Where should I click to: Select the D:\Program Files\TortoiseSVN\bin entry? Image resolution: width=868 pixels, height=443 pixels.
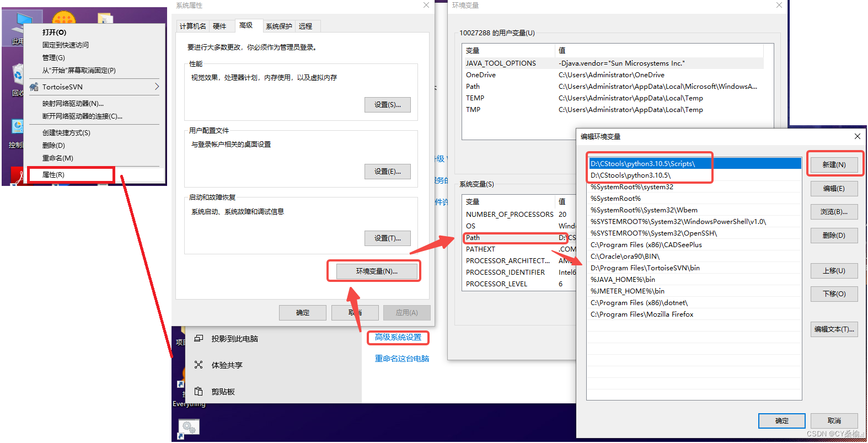pos(694,268)
